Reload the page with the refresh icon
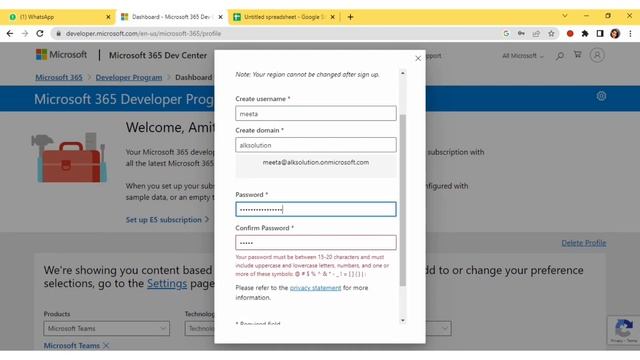 pyautogui.click(x=40, y=33)
